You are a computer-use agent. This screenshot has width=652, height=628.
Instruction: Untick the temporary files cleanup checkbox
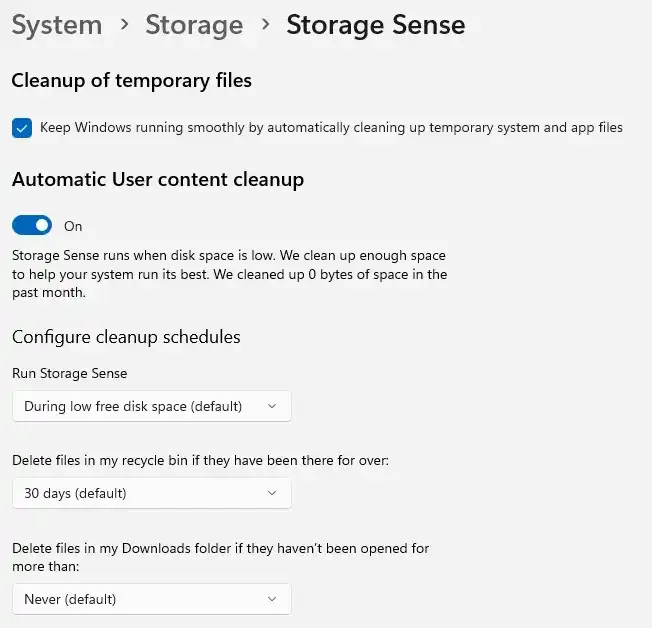click(x=22, y=128)
